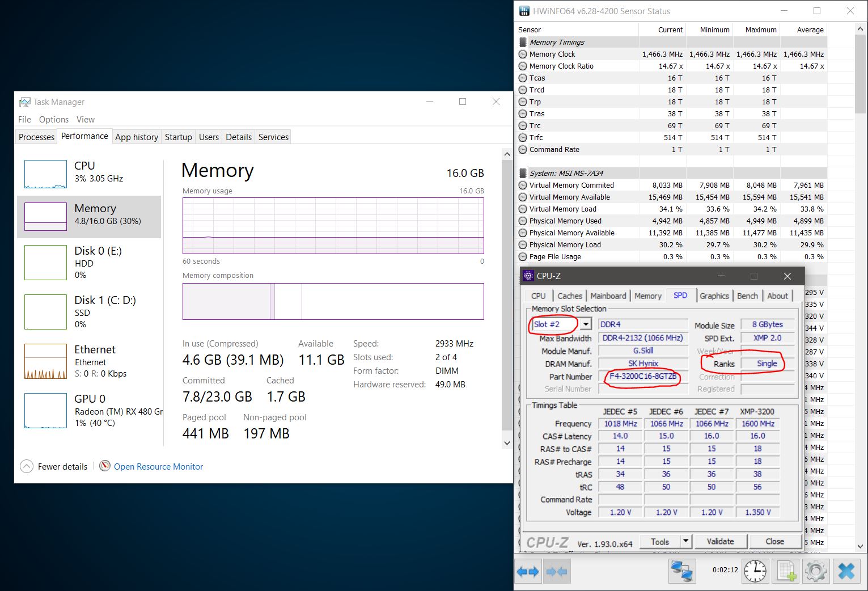Click the Memory usage graph in Task Manager
The width and height of the screenshot is (868, 591).
[x=333, y=225]
